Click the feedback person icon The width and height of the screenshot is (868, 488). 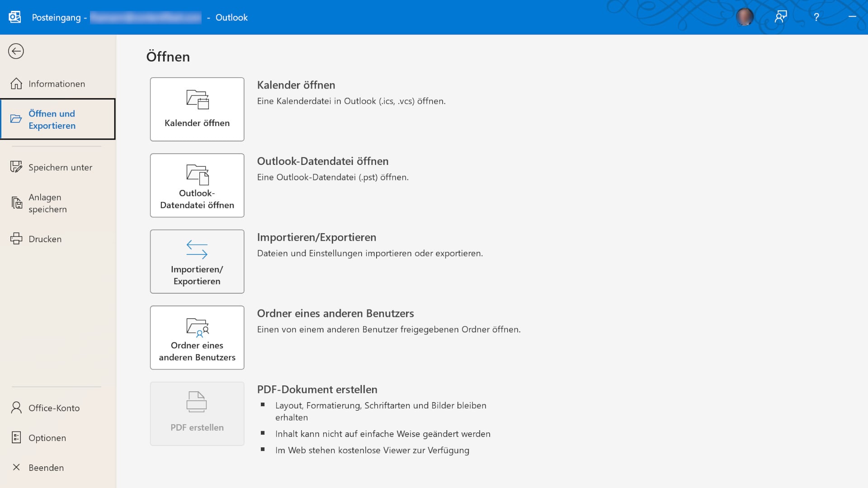781,17
